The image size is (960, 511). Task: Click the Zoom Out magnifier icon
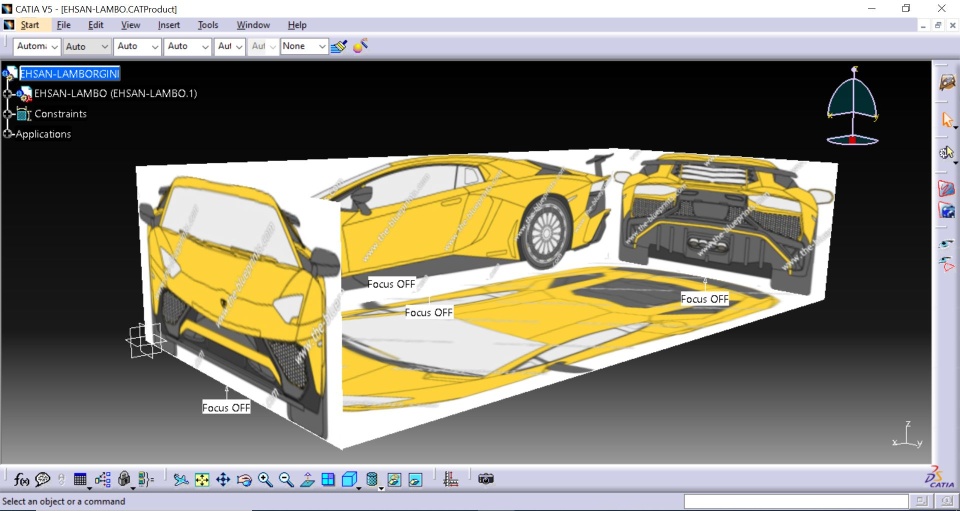point(286,480)
